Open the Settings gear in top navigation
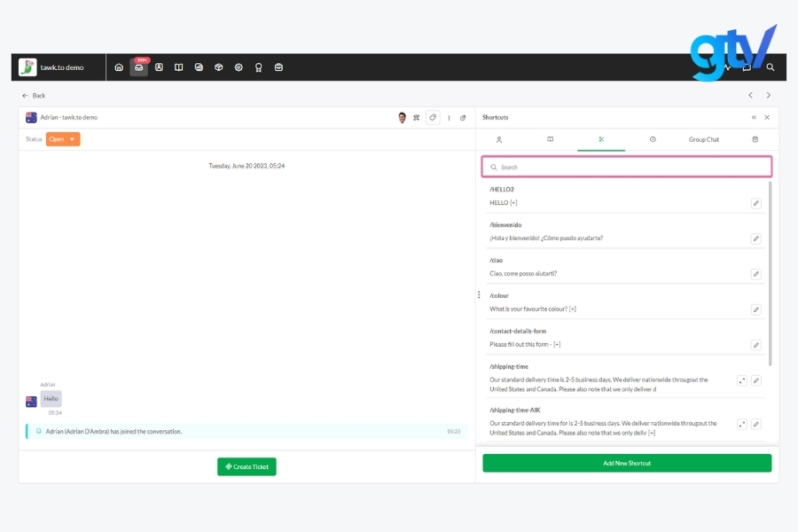 pyautogui.click(x=239, y=67)
